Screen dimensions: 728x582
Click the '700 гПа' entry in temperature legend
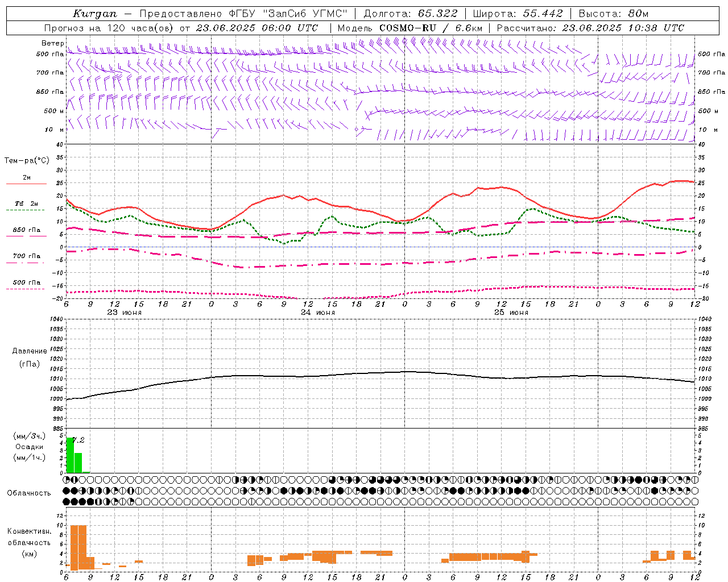point(26,256)
